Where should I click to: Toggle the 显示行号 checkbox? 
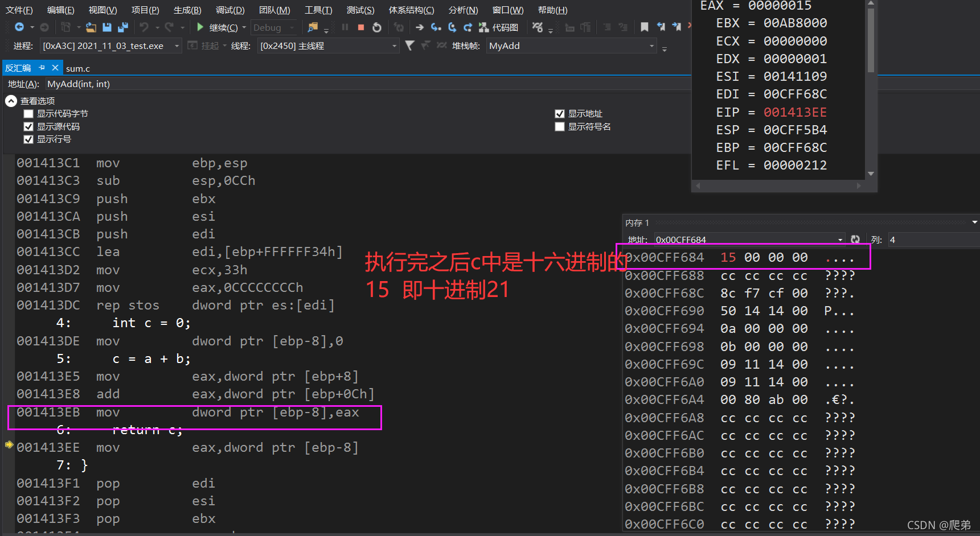[x=28, y=139]
